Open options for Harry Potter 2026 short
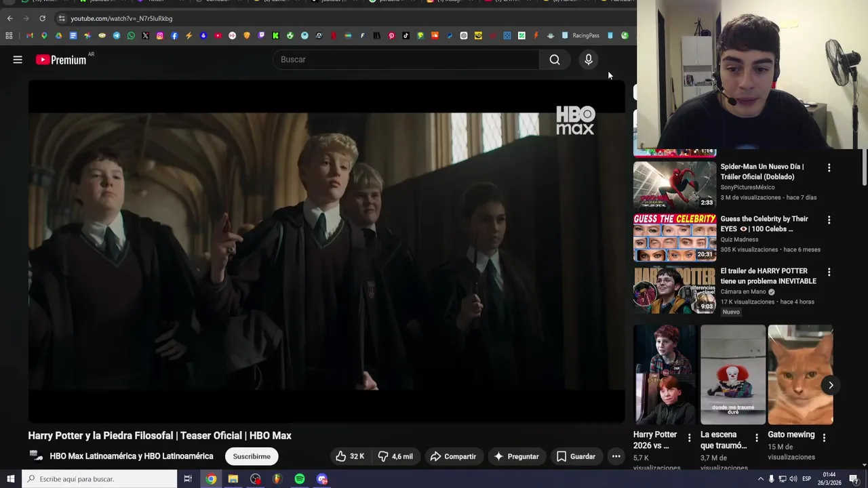Image resolution: width=868 pixels, height=488 pixels. pyautogui.click(x=690, y=438)
